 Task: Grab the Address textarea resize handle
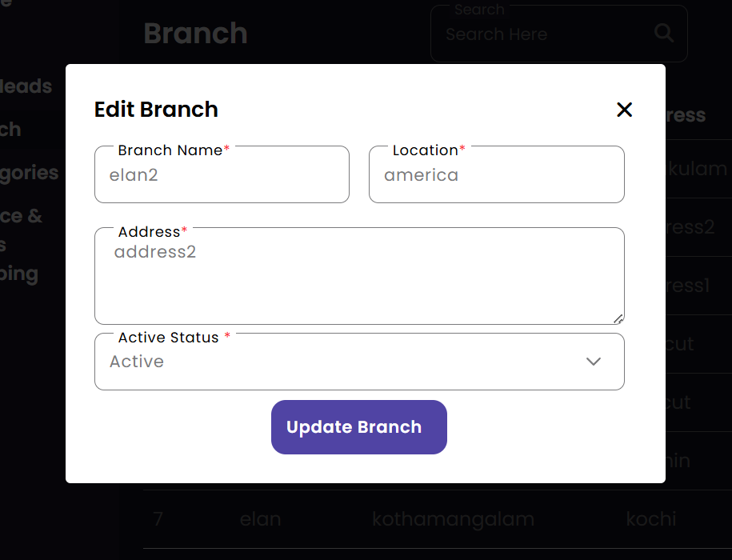click(618, 318)
